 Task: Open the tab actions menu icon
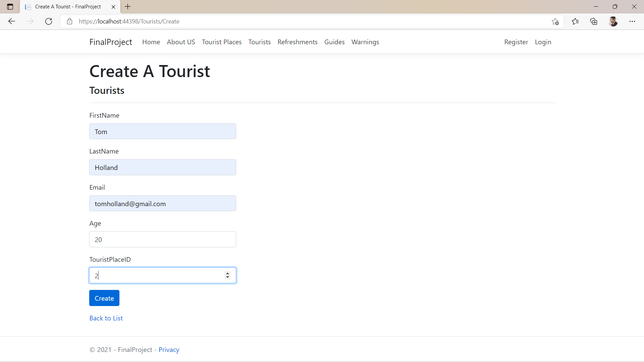click(10, 7)
